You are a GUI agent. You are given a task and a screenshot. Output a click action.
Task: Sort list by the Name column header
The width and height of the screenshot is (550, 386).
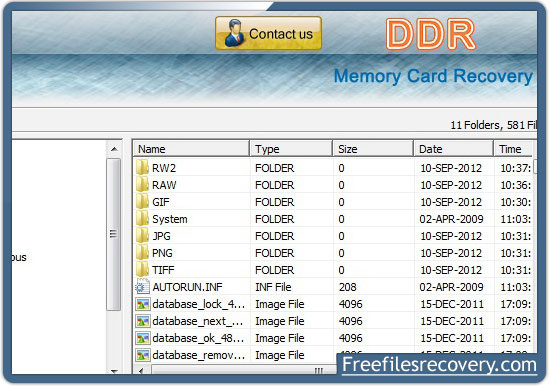click(x=191, y=149)
